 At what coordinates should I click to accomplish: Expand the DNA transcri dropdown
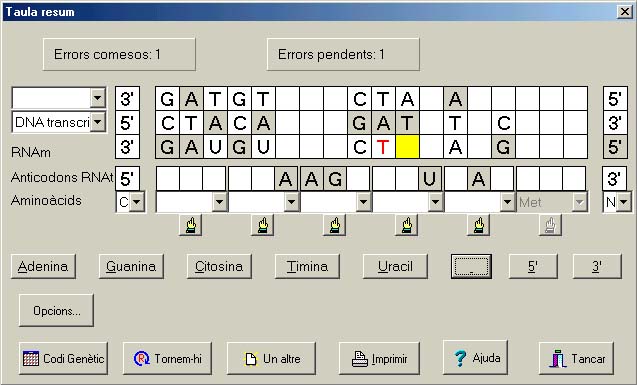pos(98,122)
